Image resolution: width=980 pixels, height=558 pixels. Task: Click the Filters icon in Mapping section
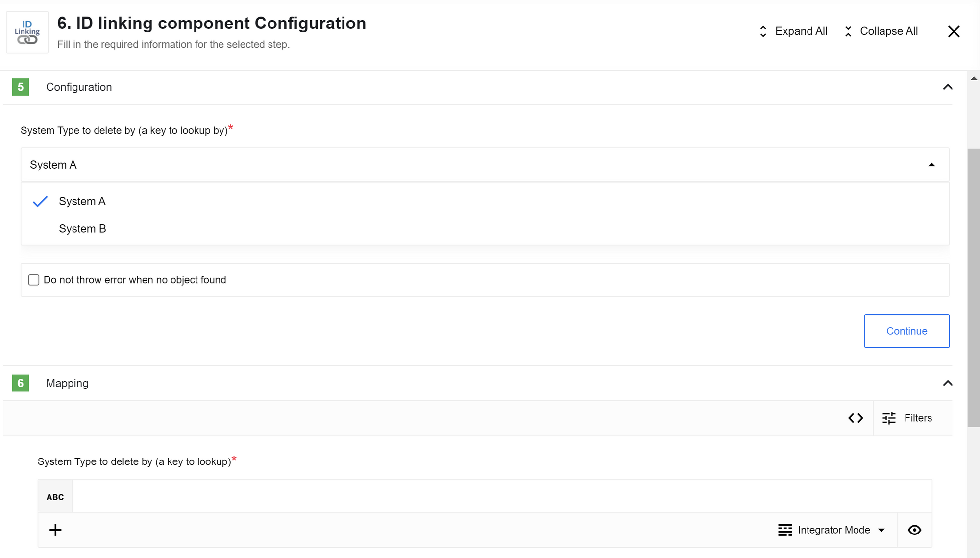890,417
